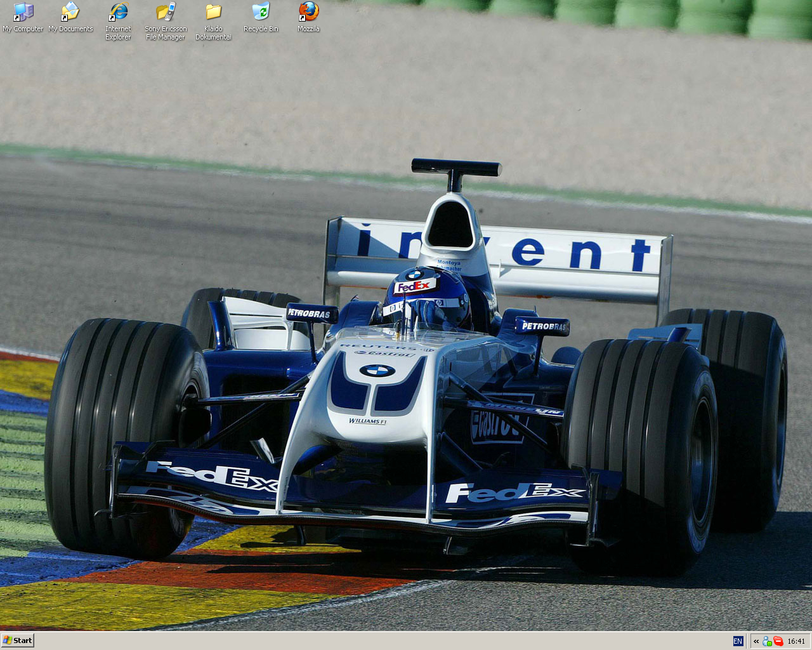The height and width of the screenshot is (650, 812).
Task: Open the MSN Messenger tray icon
Action: click(x=767, y=641)
